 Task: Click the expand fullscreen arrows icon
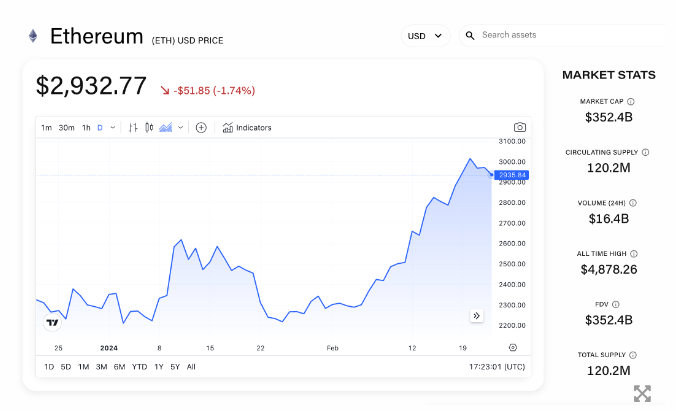click(642, 393)
